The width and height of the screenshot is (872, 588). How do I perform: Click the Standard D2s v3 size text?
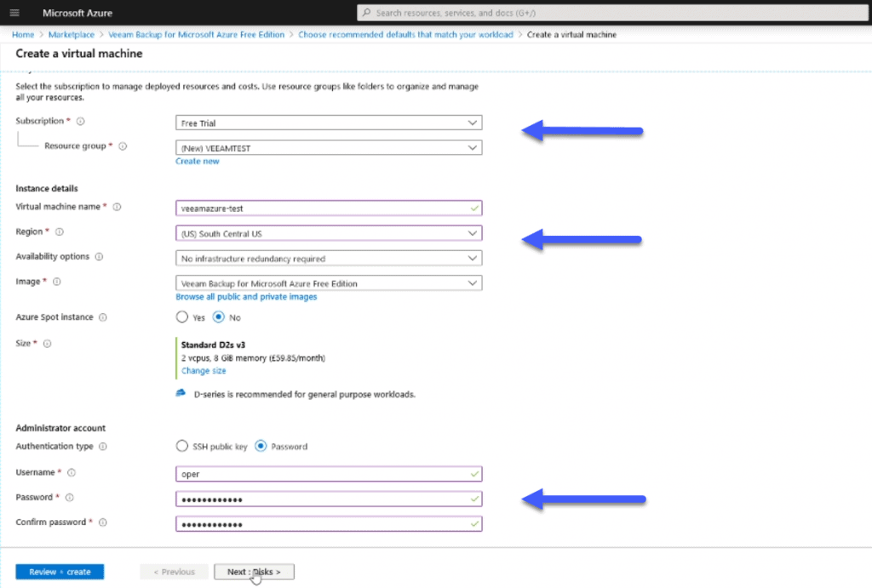click(213, 345)
